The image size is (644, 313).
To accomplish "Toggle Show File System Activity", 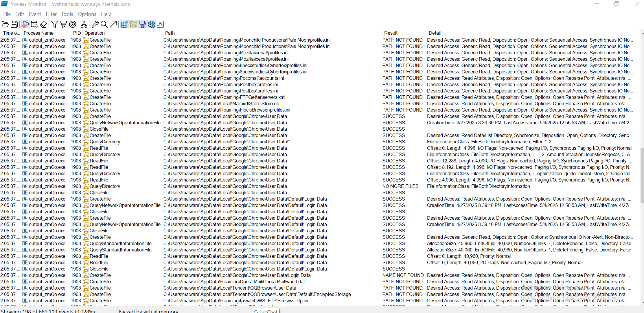I will pos(133,24).
